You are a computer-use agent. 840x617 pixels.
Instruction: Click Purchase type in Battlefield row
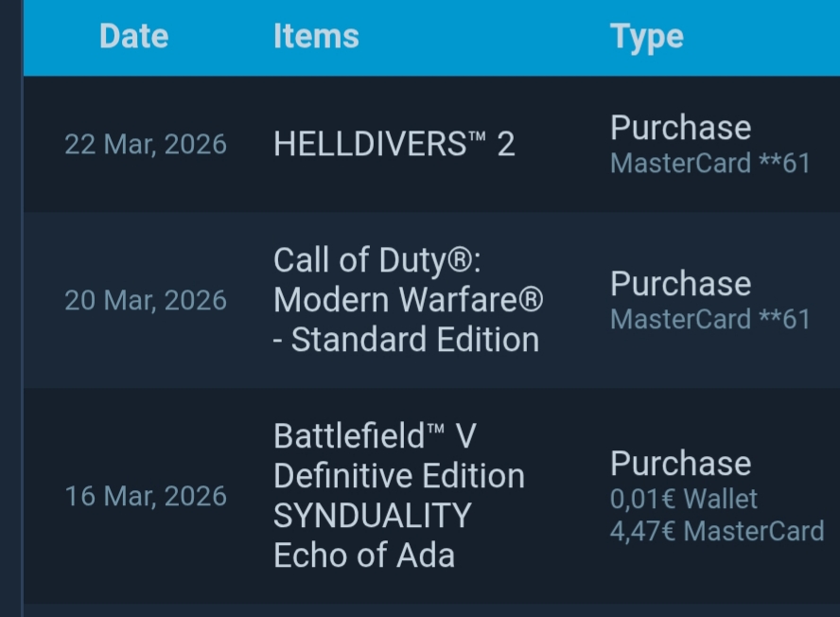681,463
